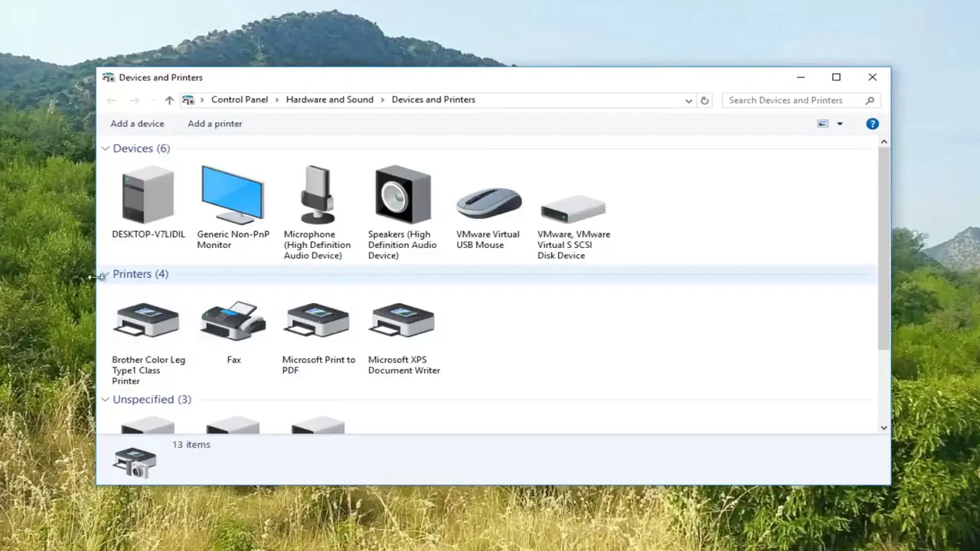Go to Hardware and Sound breadcrumb

pyautogui.click(x=330, y=99)
